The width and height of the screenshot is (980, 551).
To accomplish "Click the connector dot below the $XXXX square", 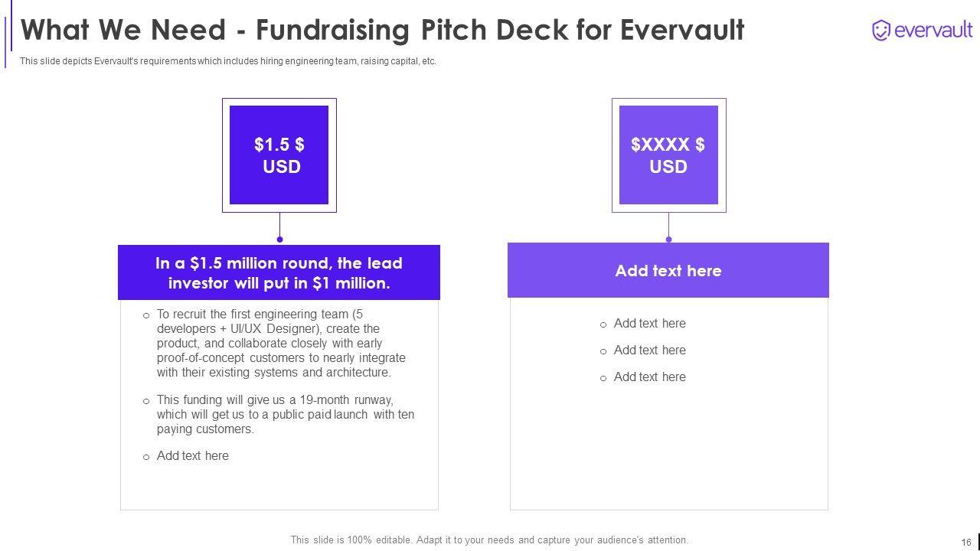I will [x=668, y=240].
